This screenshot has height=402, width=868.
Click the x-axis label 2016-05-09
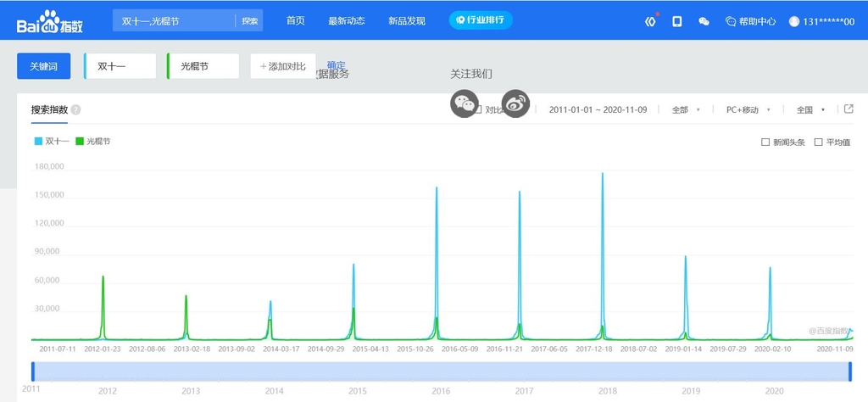pos(459,349)
